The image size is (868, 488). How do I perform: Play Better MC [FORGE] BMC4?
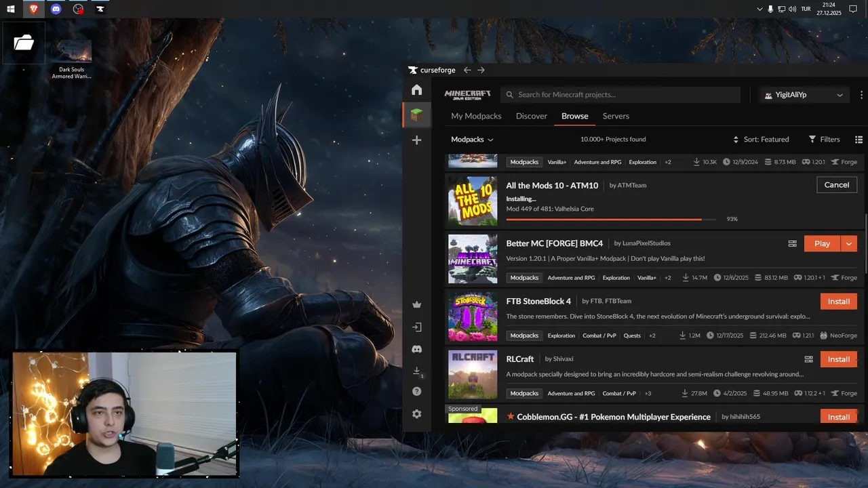[x=822, y=244]
